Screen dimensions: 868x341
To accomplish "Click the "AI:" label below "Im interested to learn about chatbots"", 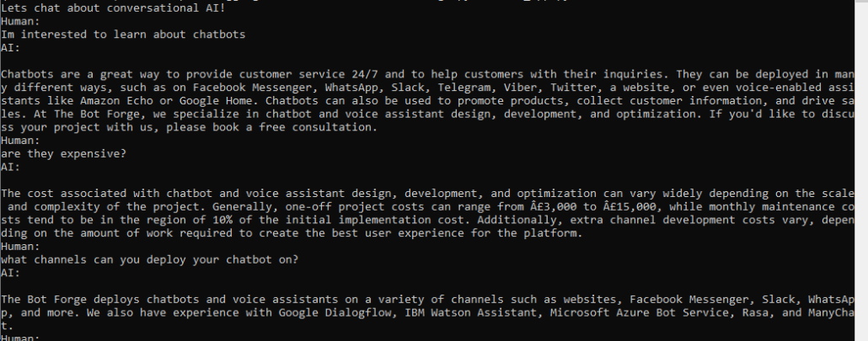I will coord(11,47).
